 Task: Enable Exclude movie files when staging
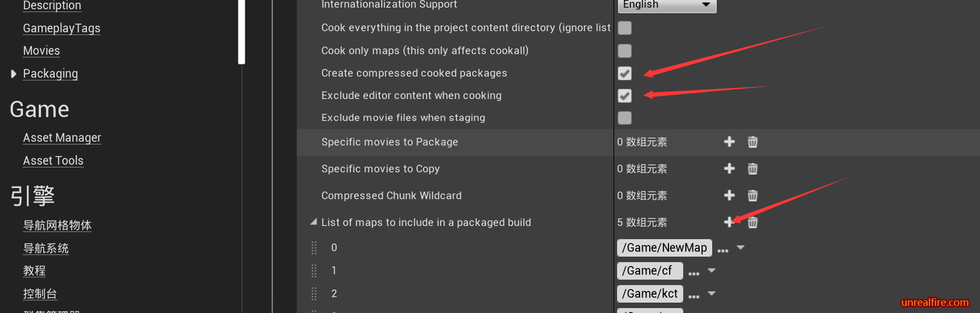(x=625, y=118)
